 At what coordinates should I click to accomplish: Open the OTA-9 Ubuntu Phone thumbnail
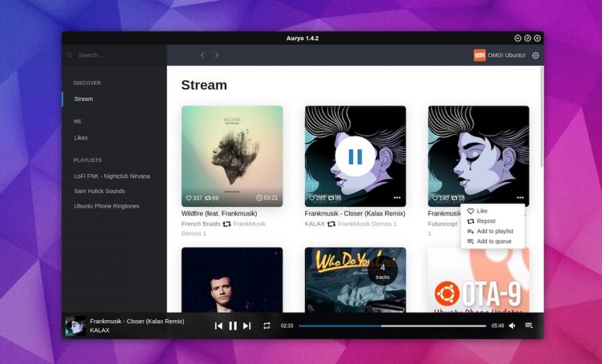478,280
